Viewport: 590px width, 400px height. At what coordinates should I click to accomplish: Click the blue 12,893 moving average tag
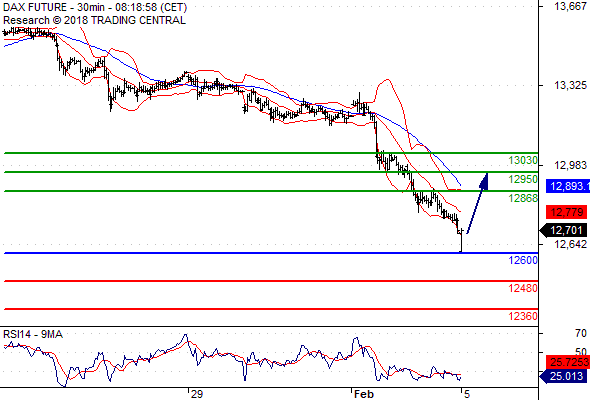pyautogui.click(x=568, y=186)
